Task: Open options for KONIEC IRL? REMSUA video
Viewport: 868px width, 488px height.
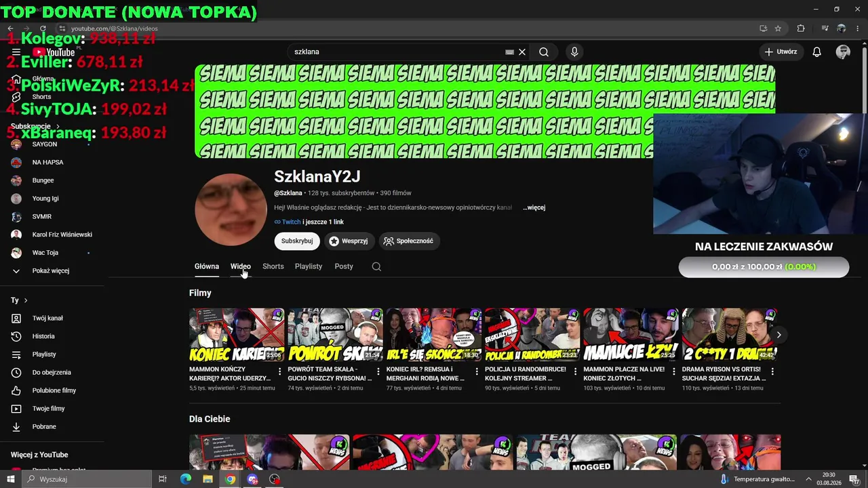Action: (x=476, y=371)
